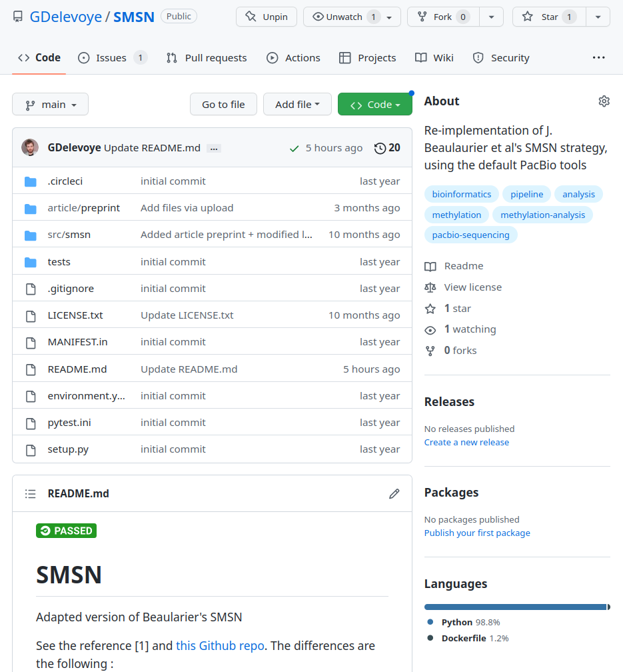Click the eye icon beside 1 watching
Image resolution: width=623 pixels, height=672 pixels.
[430, 330]
